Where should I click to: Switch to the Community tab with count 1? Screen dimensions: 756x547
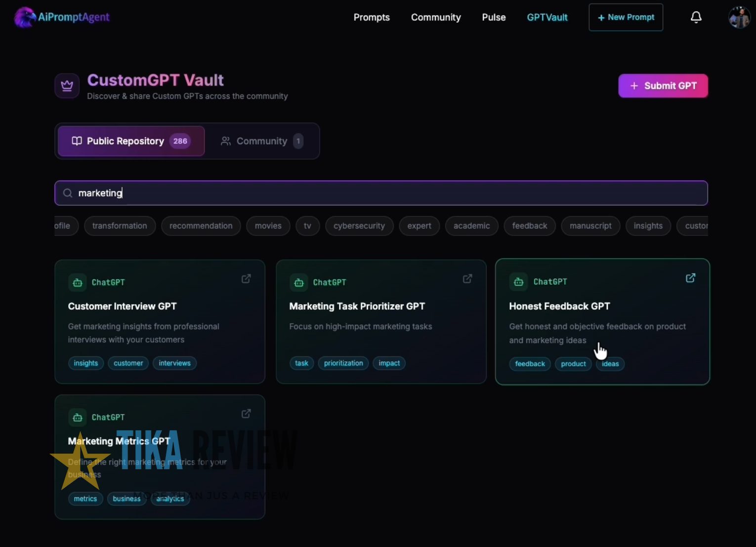click(262, 141)
